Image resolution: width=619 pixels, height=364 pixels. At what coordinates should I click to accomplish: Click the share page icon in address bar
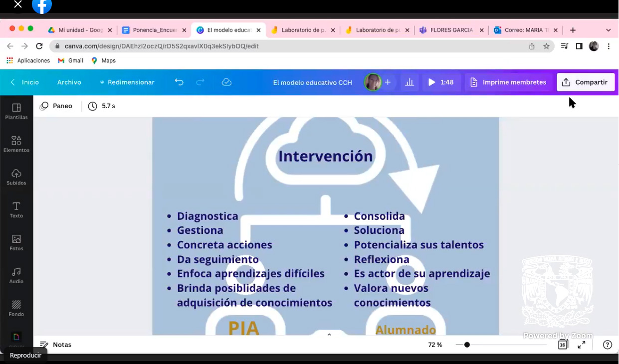pos(532,46)
